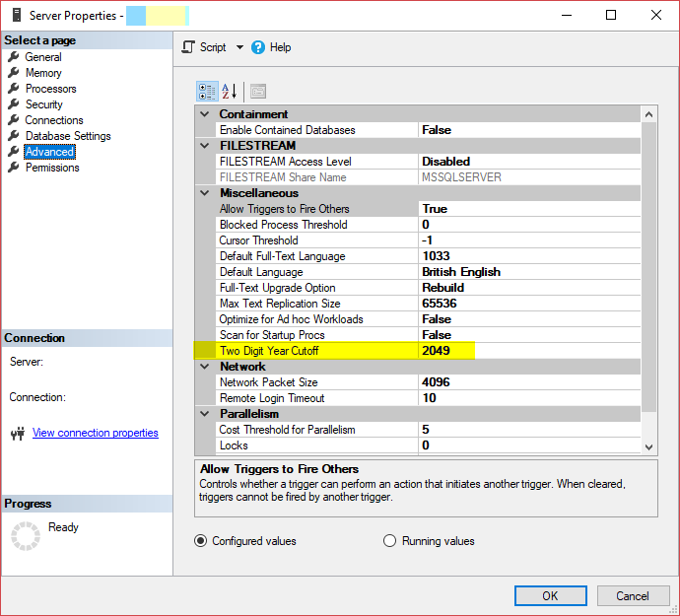Click the property grid scrollbar thumb
Image resolution: width=680 pixels, height=616 pixels.
click(648, 267)
